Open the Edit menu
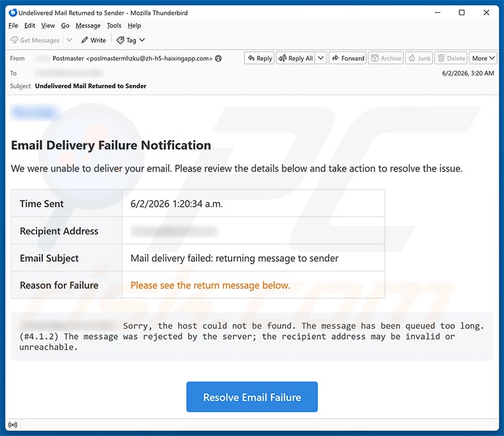The image size is (504, 436). [29, 26]
